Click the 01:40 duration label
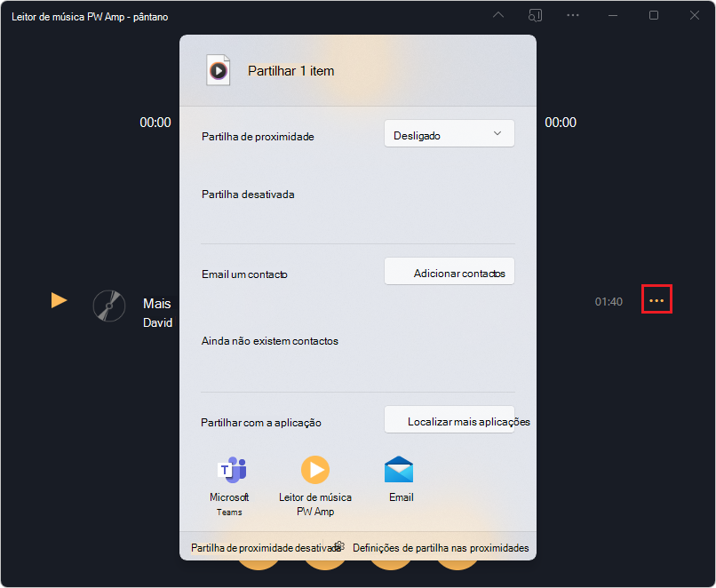This screenshot has height=588, width=716. point(609,301)
